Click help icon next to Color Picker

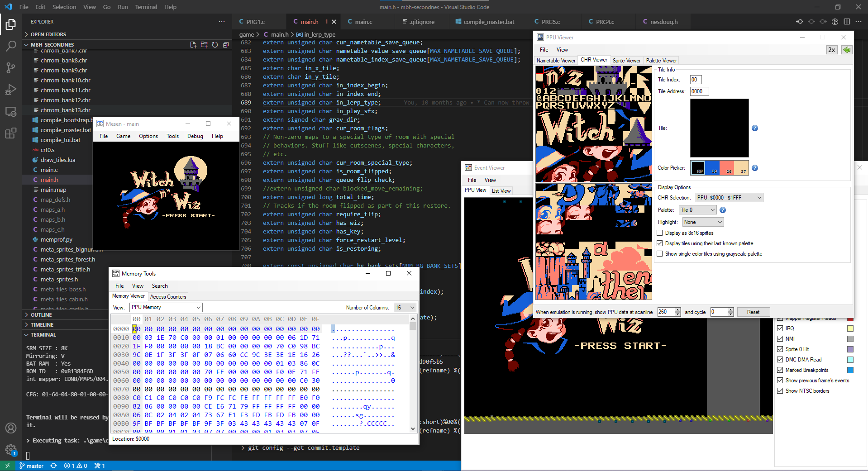[x=755, y=168]
